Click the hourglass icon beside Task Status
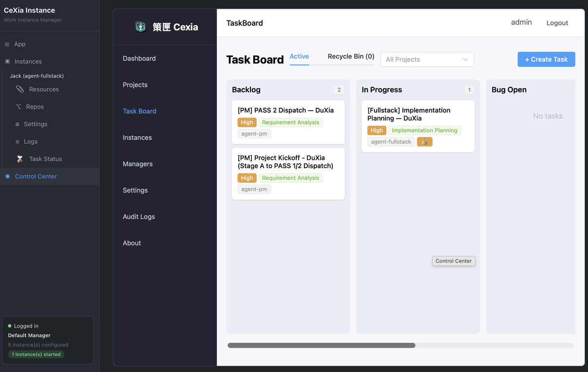This screenshot has width=588, height=372. tap(19, 159)
